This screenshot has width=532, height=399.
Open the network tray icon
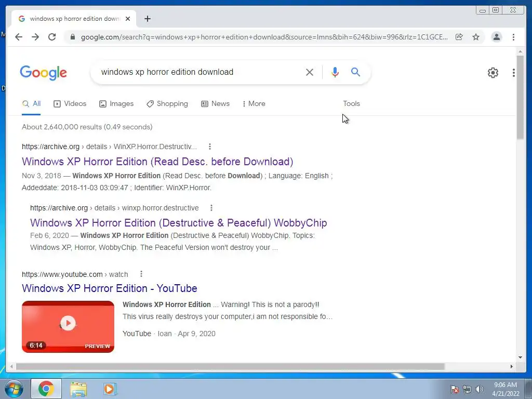(x=467, y=389)
